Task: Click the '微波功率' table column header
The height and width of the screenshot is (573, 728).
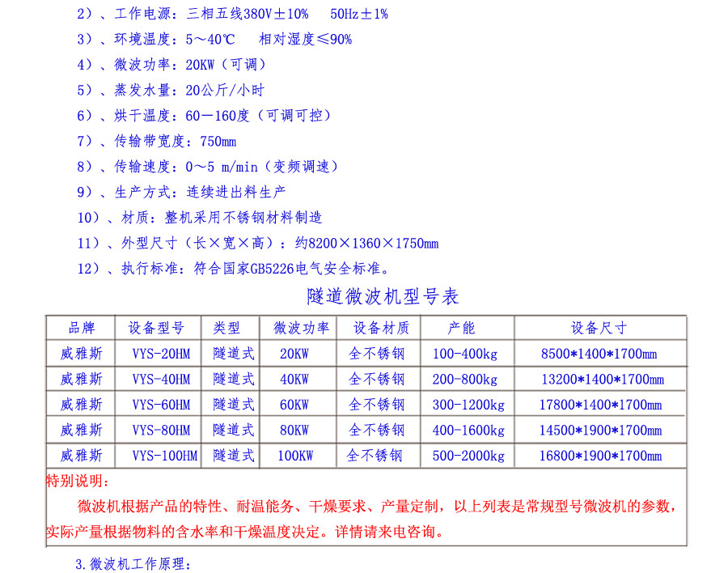Action: tap(302, 328)
